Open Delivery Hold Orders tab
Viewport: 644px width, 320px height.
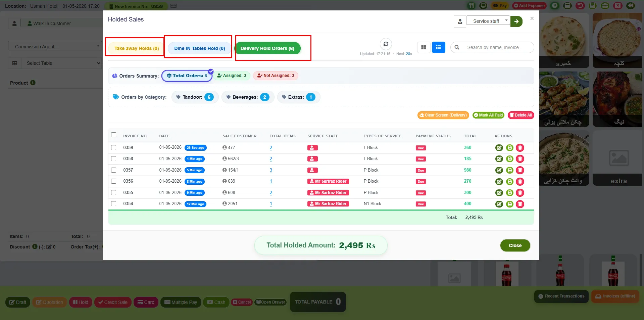click(x=267, y=48)
